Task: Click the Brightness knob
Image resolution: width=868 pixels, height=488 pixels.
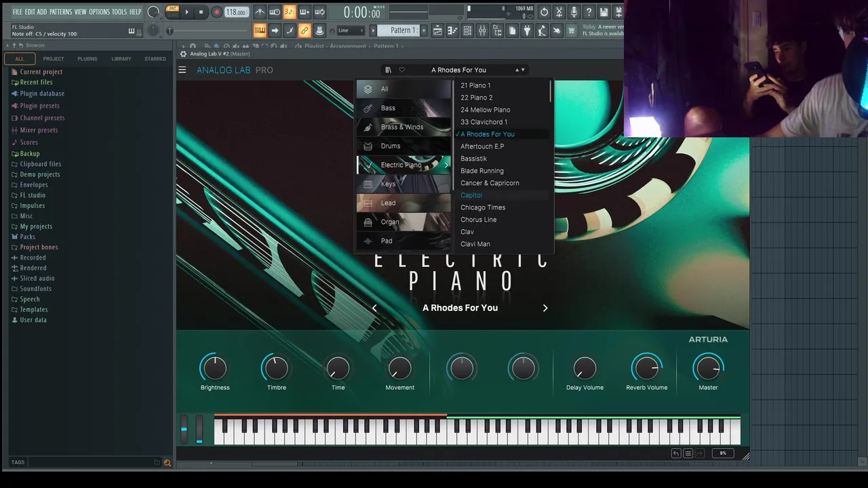Action: (215, 368)
